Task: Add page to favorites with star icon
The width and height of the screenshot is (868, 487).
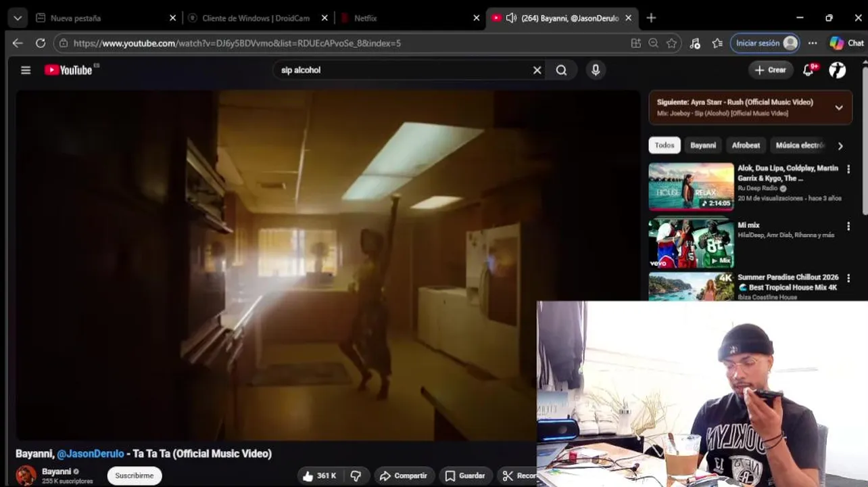Action: 671,43
